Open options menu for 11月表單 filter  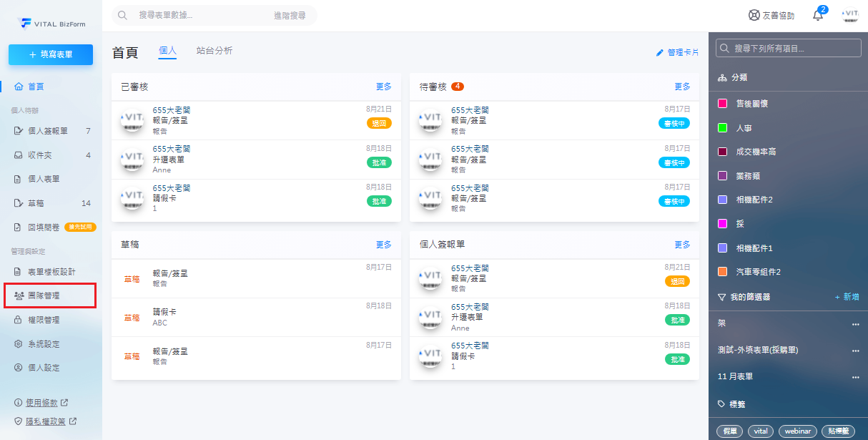(855, 377)
